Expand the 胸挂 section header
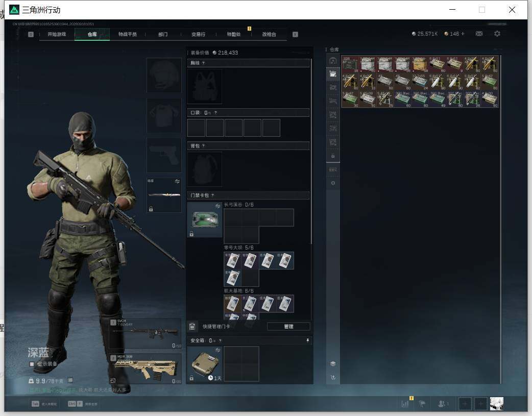The image size is (532, 416). (248, 63)
